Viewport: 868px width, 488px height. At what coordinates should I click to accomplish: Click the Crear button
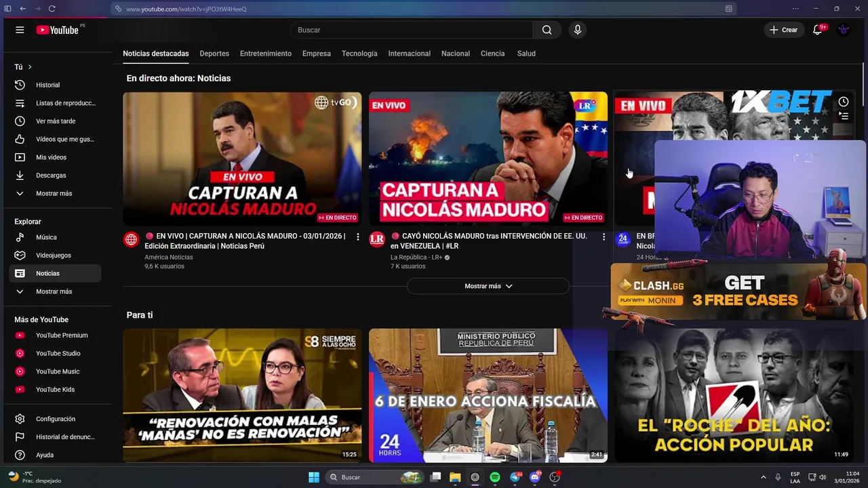[783, 30]
